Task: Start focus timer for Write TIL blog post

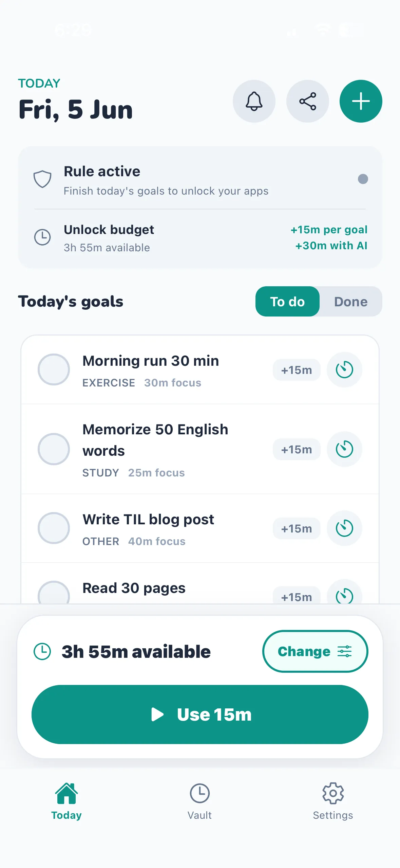Action: (344, 528)
